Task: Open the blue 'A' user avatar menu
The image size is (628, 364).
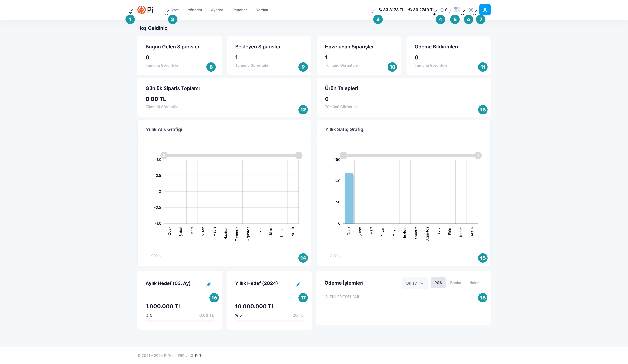Action: pyautogui.click(x=485, y=10)
